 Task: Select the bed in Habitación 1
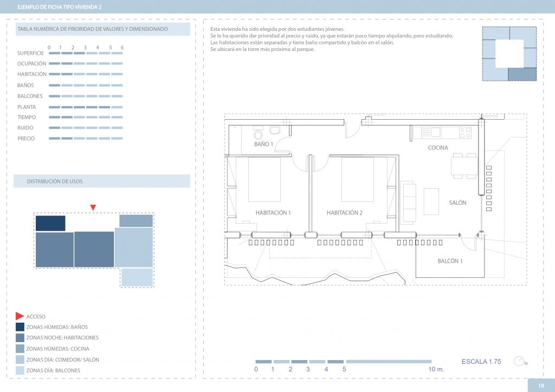tap(264, 179)
